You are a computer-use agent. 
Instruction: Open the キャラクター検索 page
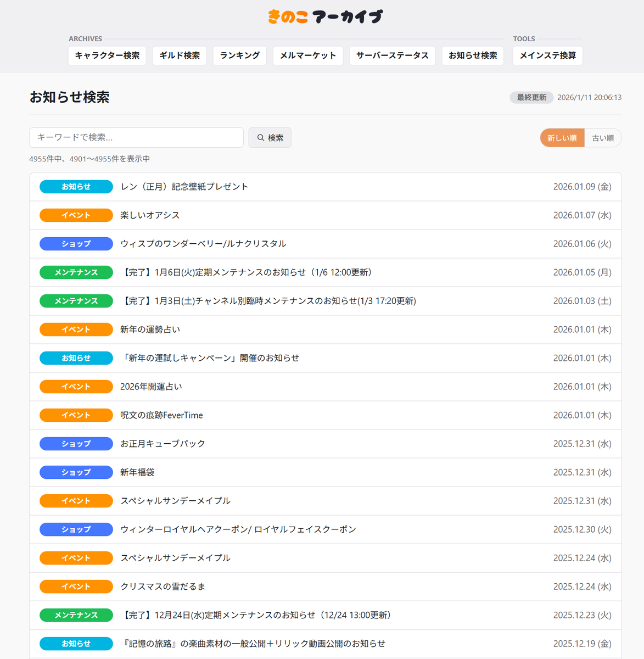tap(107, 55)
